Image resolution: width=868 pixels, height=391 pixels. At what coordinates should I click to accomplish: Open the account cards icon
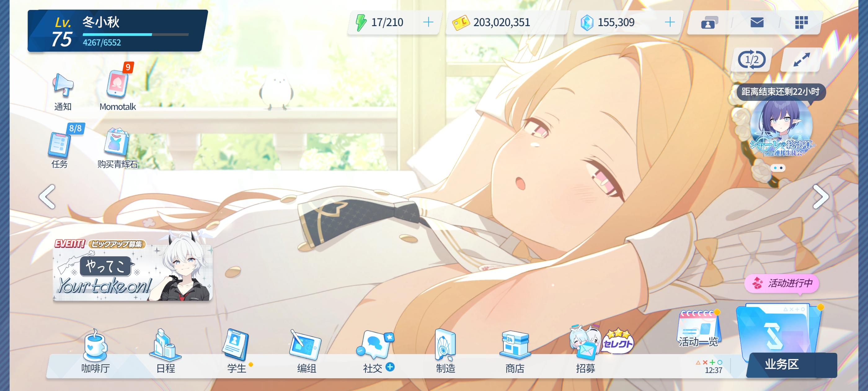[709, 23]
